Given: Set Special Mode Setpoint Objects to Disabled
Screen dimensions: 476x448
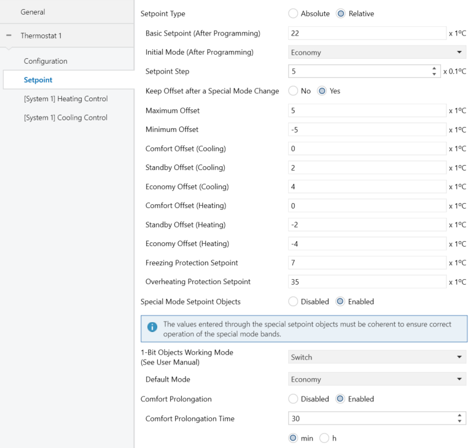Looking at the screenshot, I should click(293, 301).
